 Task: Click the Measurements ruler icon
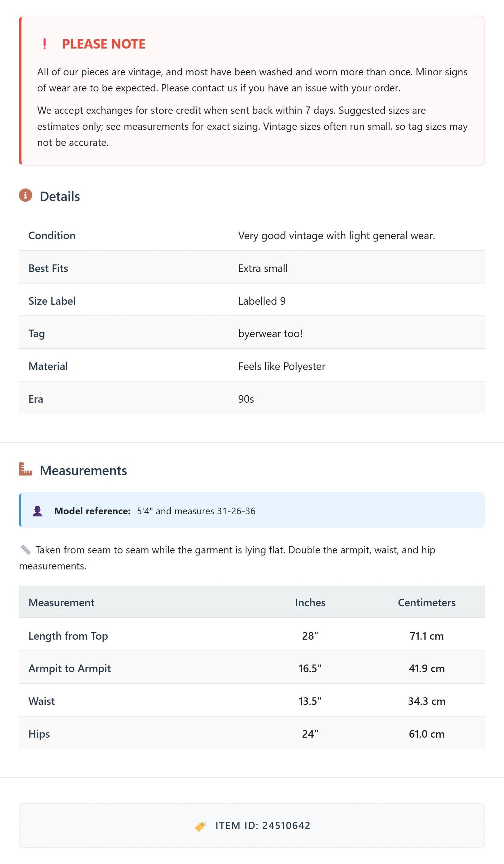point(25,469)
